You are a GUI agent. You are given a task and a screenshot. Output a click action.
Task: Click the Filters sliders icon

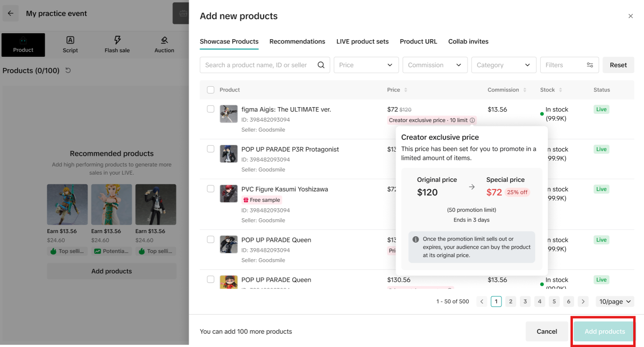click(590, 65)
